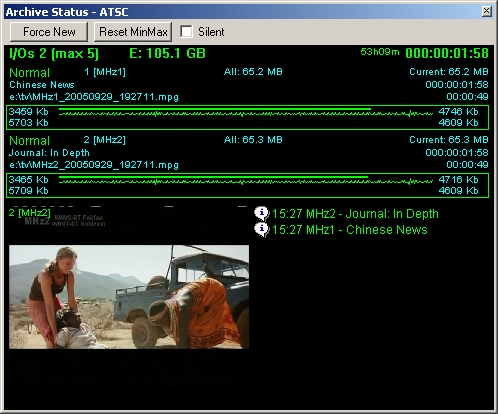Click the MHz1 bitrate graph bar
This screenshot has height=414, width=498.
click(x=247, y=117)
